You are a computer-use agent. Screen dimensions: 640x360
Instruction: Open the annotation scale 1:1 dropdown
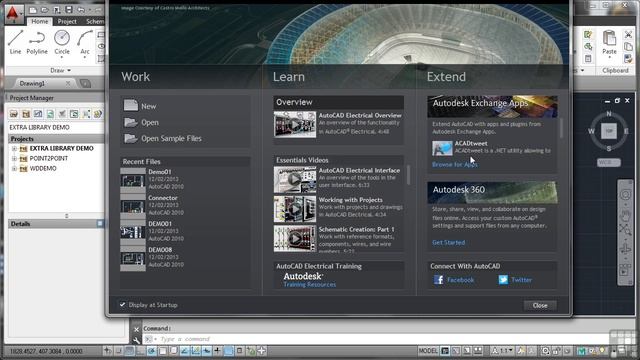click(x=502, y=351)
